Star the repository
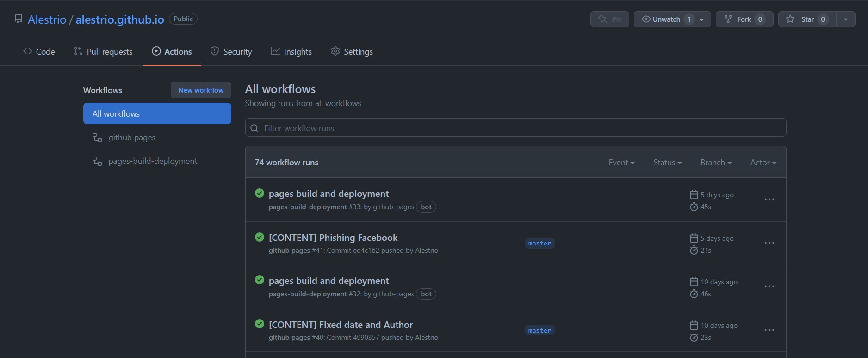868x358 pixels. [x=807, y=19]
